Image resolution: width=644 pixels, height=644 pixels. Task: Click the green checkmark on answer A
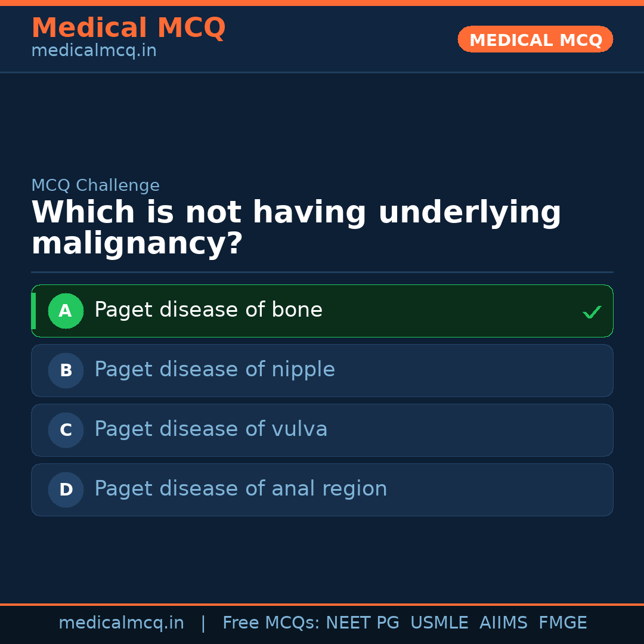tap(592, 311)
